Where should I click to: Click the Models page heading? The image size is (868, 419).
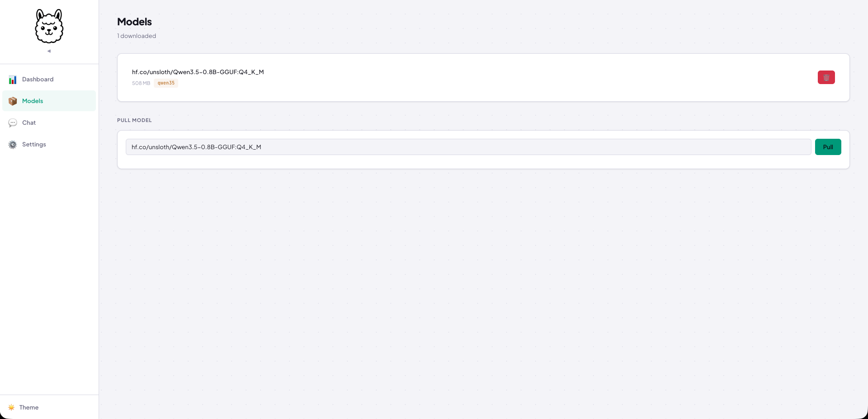(134, 22)
